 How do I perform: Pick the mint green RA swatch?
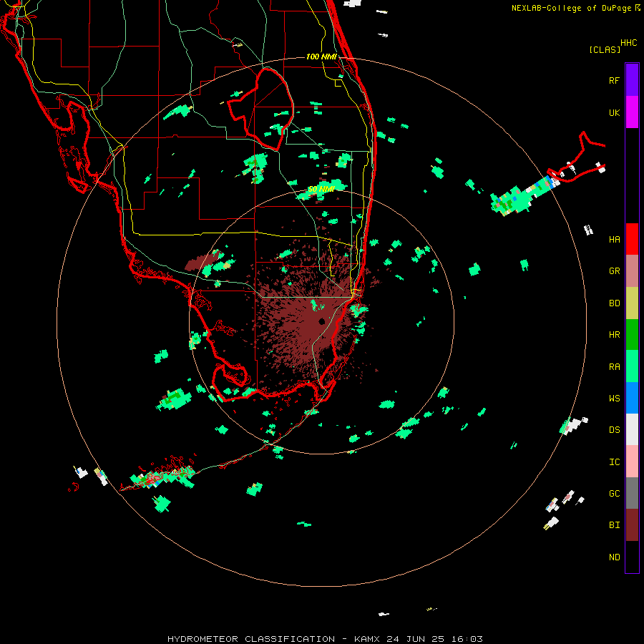click(632, 366)
